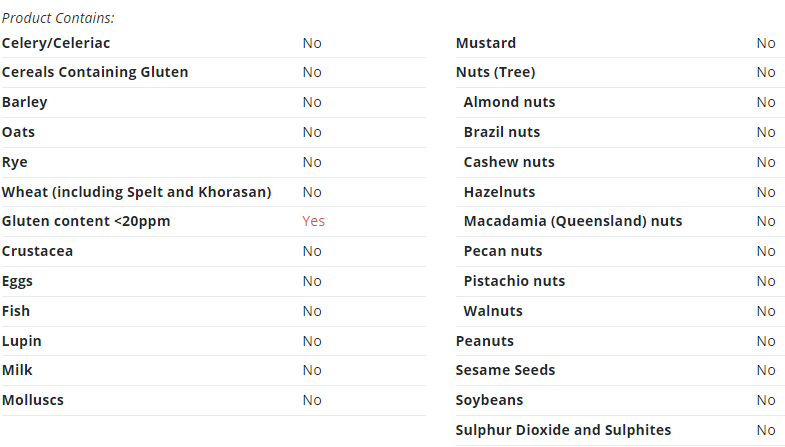Click the Gluten content <20ppm label
Viewport: 785px width, 447px height.
point(86,221)
